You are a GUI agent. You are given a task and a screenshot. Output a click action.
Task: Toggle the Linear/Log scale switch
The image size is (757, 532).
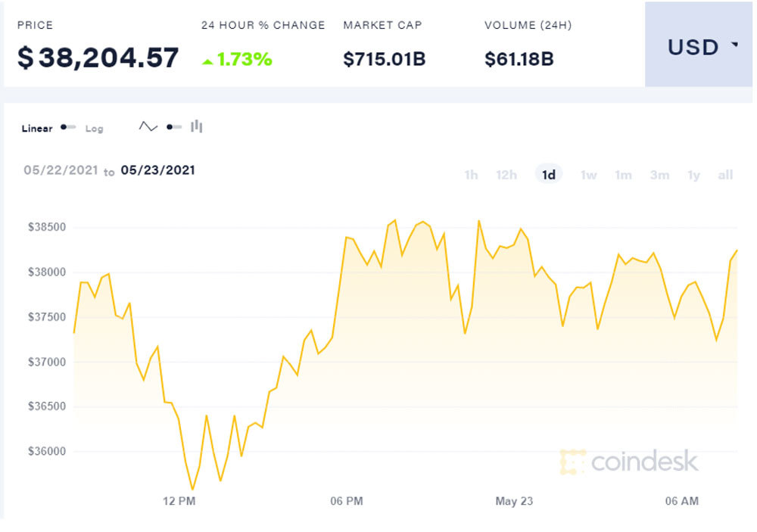(x=68, y=127)
